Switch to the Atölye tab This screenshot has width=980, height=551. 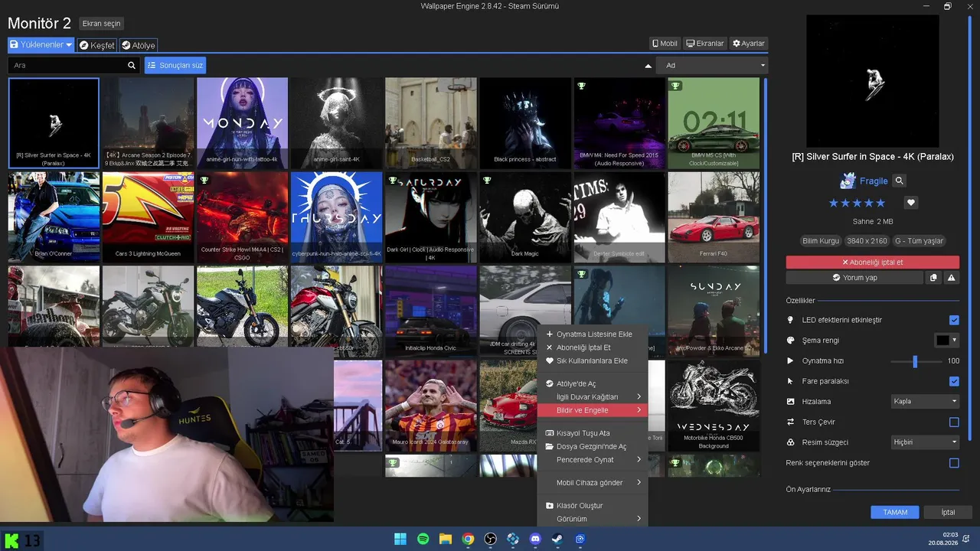[138, 45]
